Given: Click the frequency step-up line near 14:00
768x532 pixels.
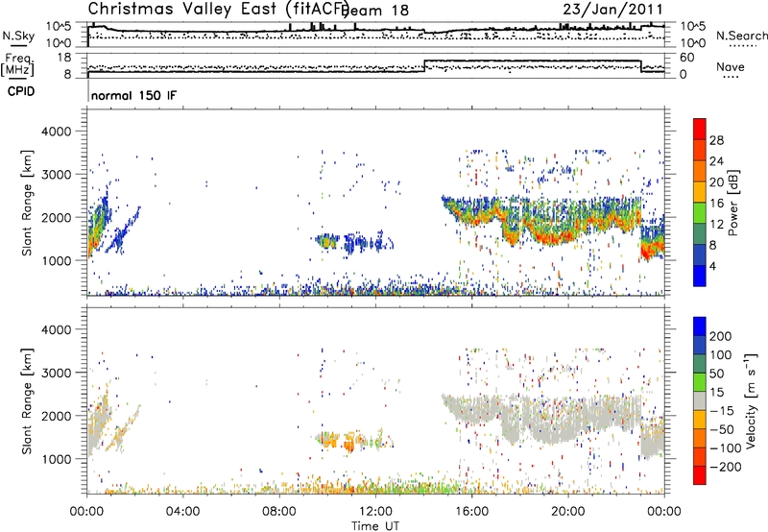Looking at the screenshot, I should 424,66.
